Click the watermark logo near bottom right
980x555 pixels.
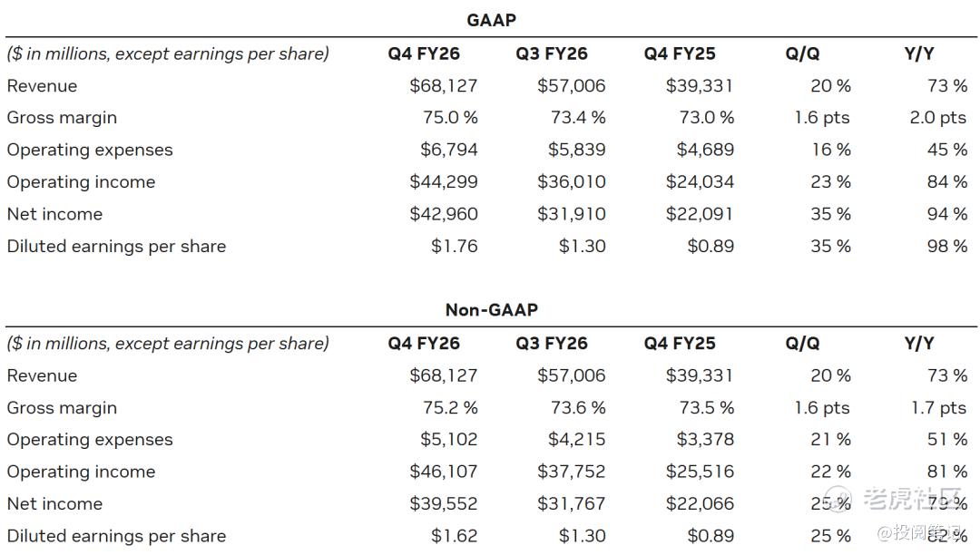(x=838, y=498)
